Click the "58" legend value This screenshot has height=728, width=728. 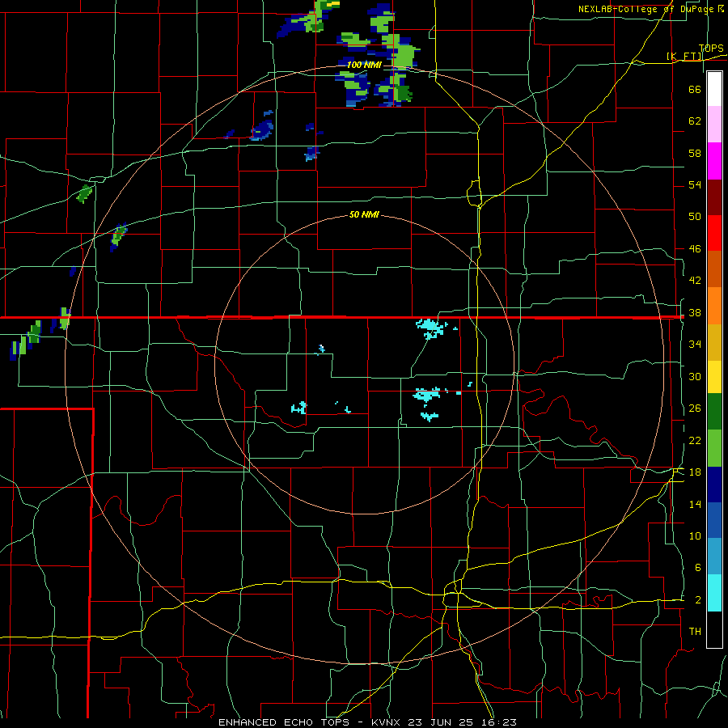[x=695, y=153]
